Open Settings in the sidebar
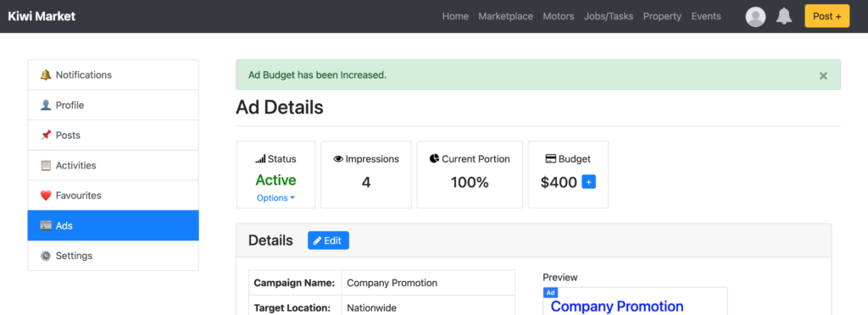Screen dimensions: 868x315 point(113,256)
